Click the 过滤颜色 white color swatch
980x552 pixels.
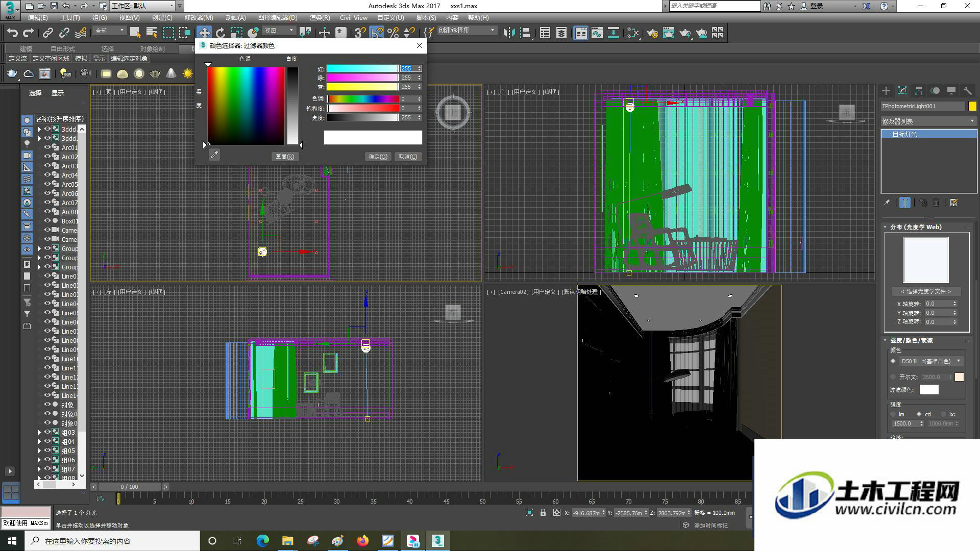[929, 390]
